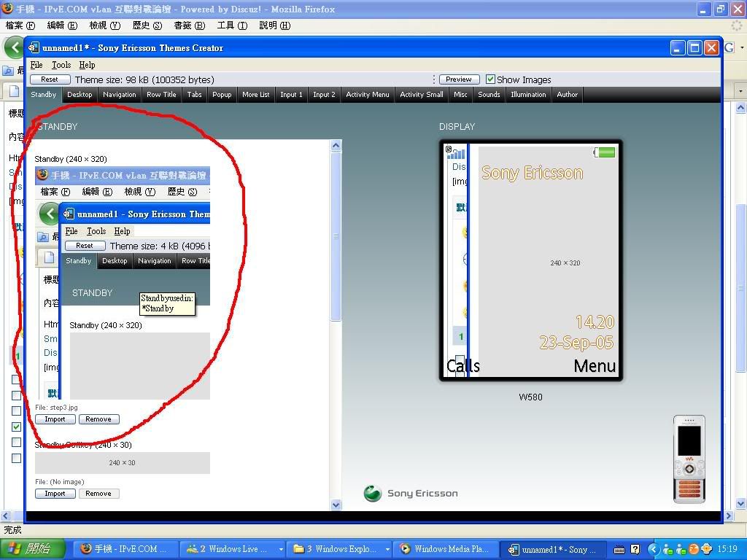Click the Themes Creator title bar icon
Viewport: 747px width, 560px height.
[x=34, y=48]
